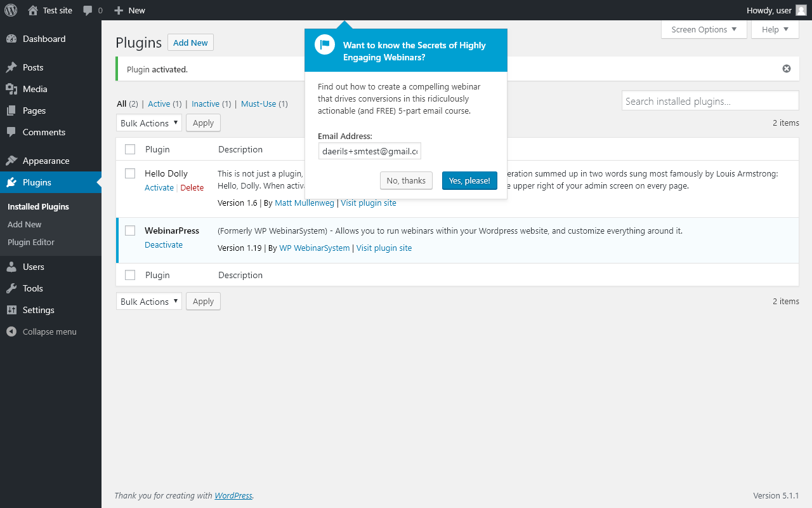
Task: Click No, thanks in popup
Action: (x=406, y=180)
